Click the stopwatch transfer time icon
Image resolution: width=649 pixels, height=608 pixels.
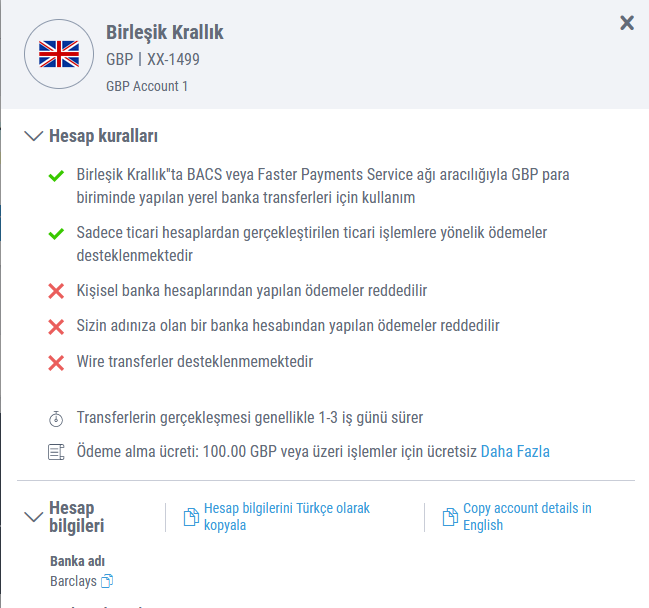56,418
